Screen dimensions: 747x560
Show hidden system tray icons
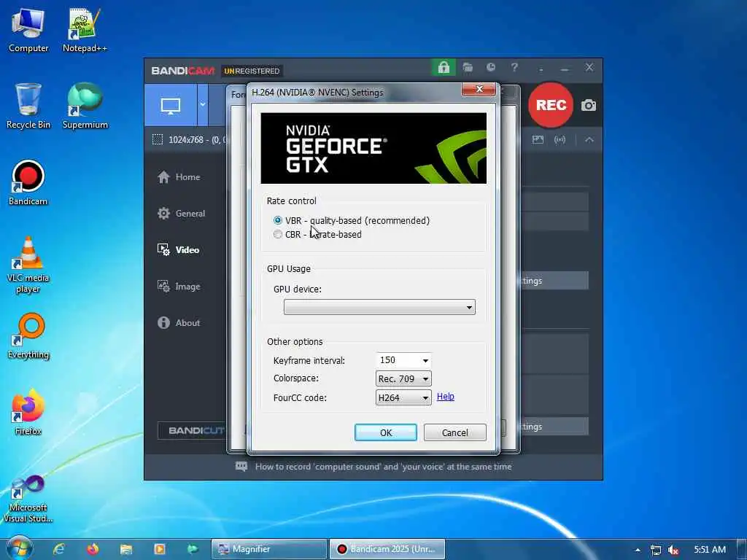(x=638, y=550)
